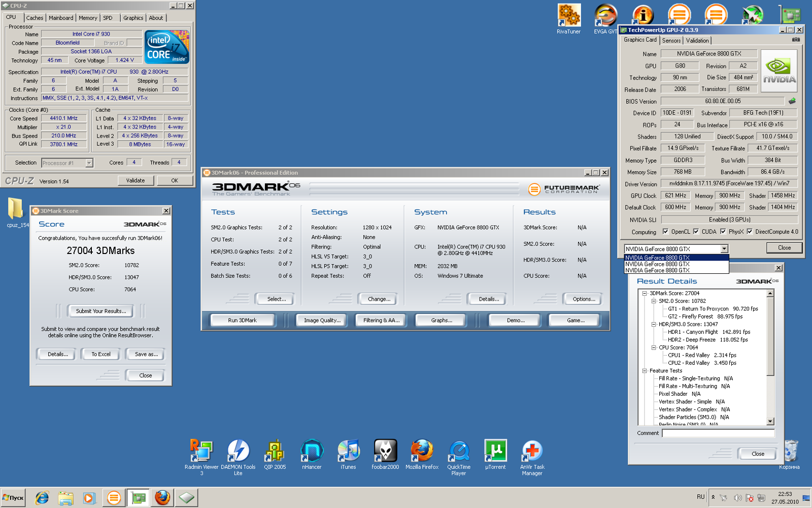Toggle the PhysX checkbox in GPU-Z
This screenshot has height=508, width=812.
[723, 232]
